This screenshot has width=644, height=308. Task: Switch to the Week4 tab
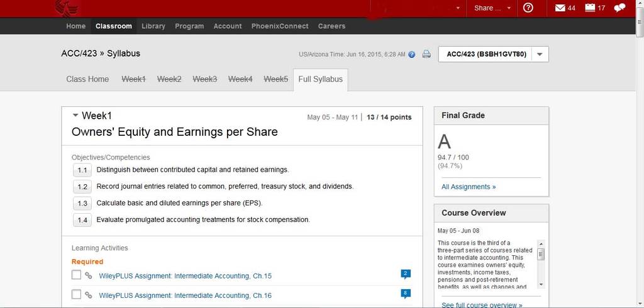[240, 79]
